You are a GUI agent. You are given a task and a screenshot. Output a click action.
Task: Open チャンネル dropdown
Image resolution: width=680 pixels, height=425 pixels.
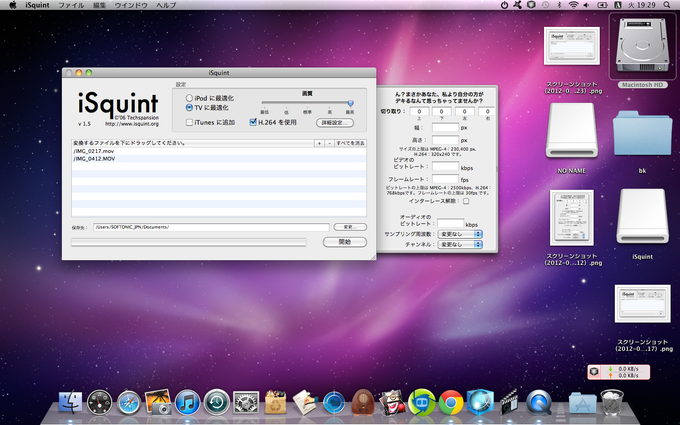(460, 245)
